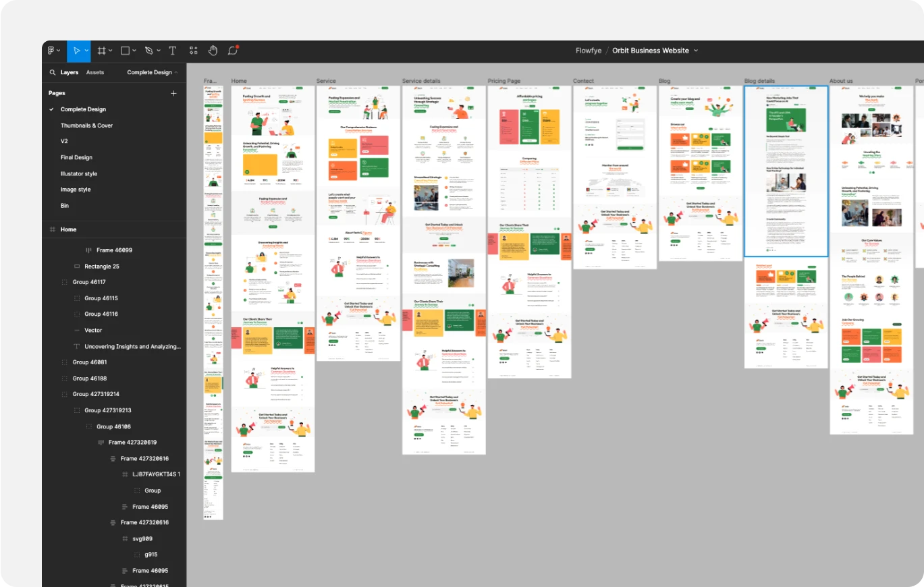
Task: Open the V2 page
Action: tap(65, 141)
